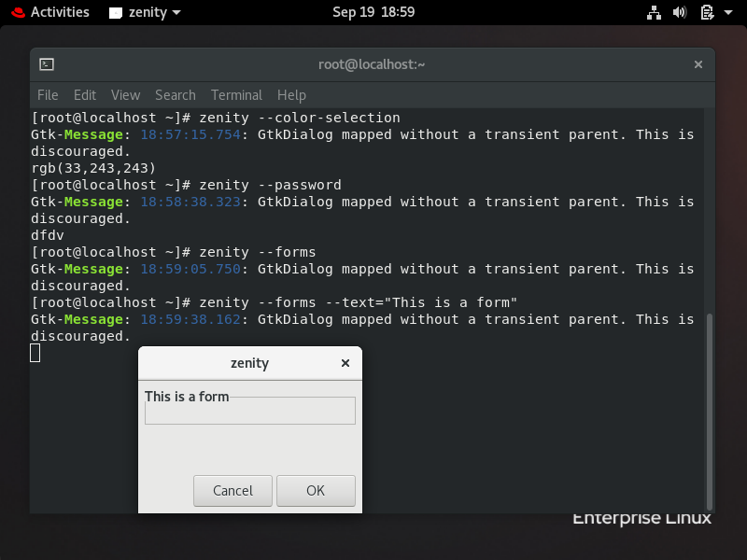The image size is (747, 560).
Task: Click the terminal icon in the titlebar
Action: click(46, 64)
